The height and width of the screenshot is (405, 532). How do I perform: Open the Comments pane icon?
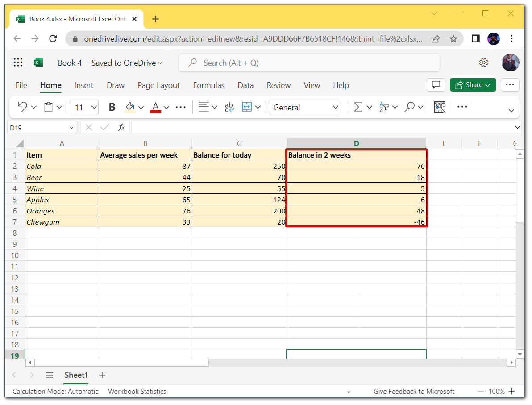coord(436,84)
